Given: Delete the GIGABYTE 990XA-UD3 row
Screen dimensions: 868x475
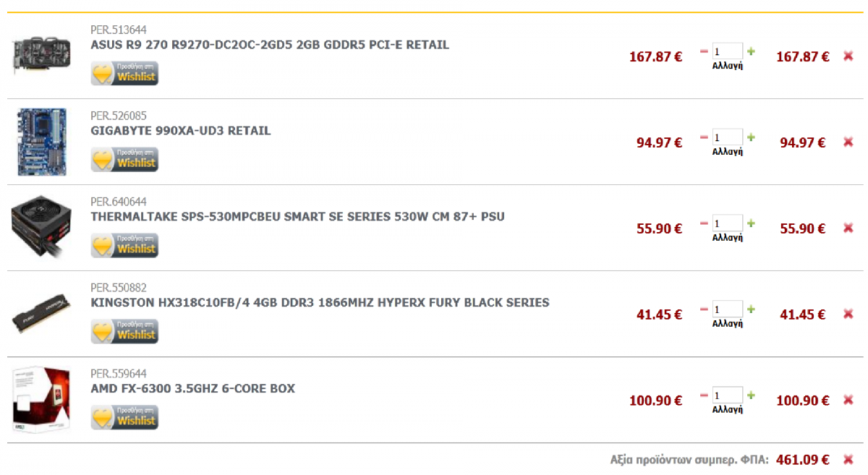Looking at the screenshot, I should point(848,142).
